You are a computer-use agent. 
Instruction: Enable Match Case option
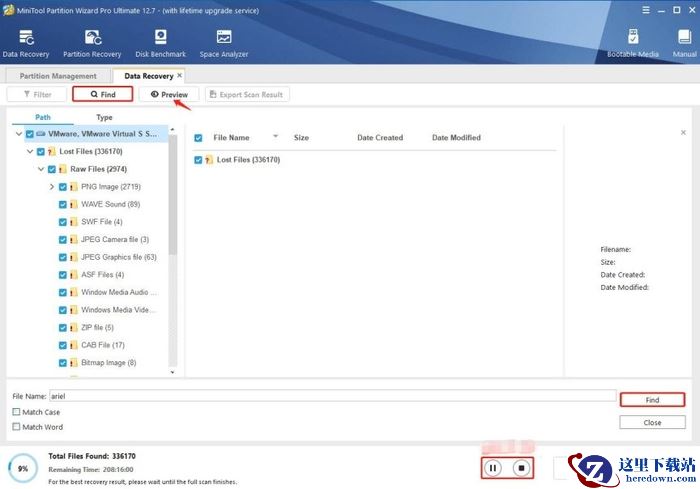17,412
